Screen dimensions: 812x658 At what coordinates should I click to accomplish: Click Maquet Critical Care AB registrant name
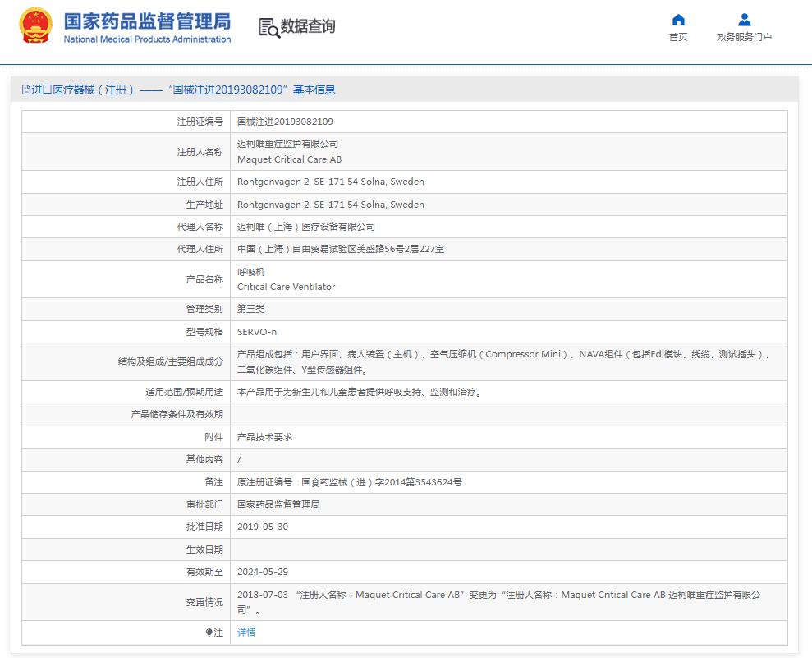coord(290,159)
